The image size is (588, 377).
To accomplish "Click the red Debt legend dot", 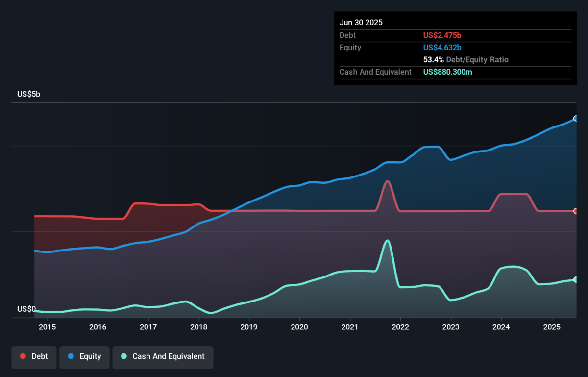I will [23, 356].
